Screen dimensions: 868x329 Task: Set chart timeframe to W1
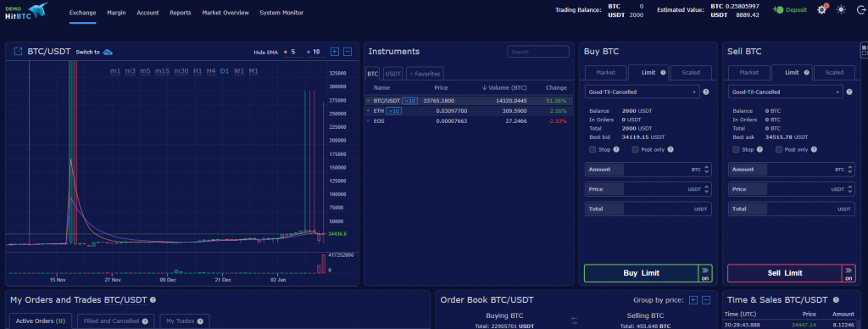[238, 71]
